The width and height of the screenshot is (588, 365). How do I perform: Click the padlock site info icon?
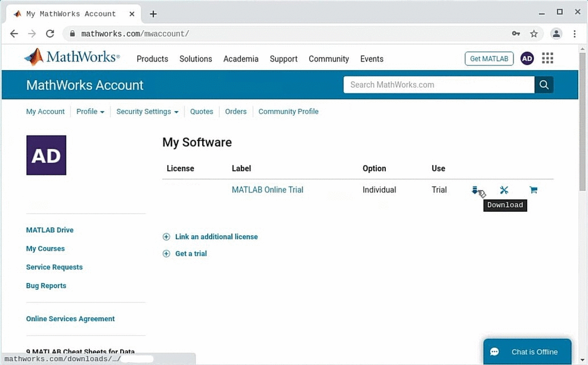(72, 34)
